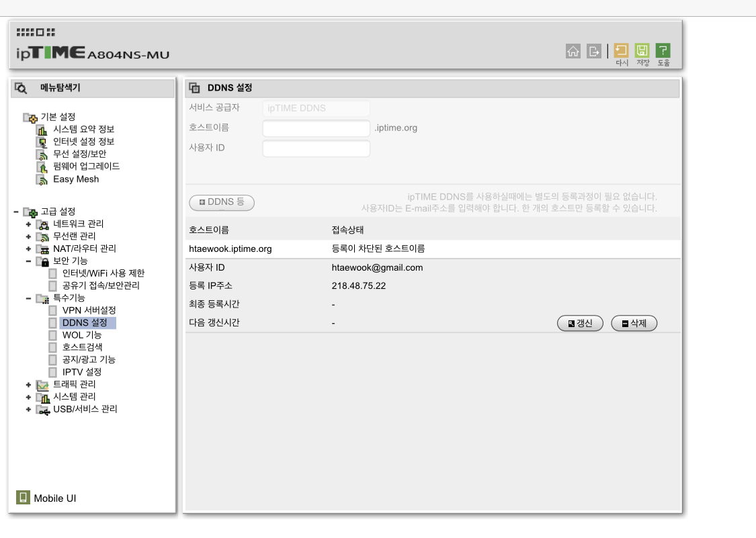This screenshot has height=538, width=756.
Task: Open 시스템 요약 정보 page
Action: tap(84, 129)
